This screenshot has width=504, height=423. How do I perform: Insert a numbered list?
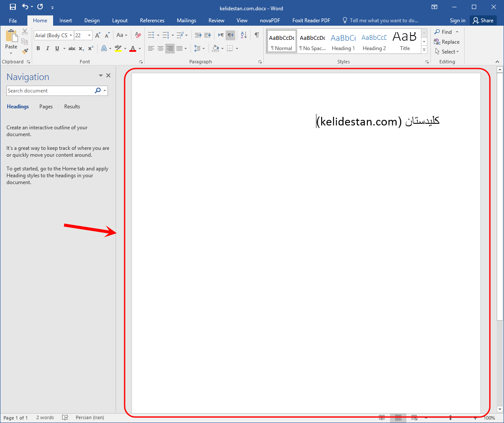tap(166, 35)
